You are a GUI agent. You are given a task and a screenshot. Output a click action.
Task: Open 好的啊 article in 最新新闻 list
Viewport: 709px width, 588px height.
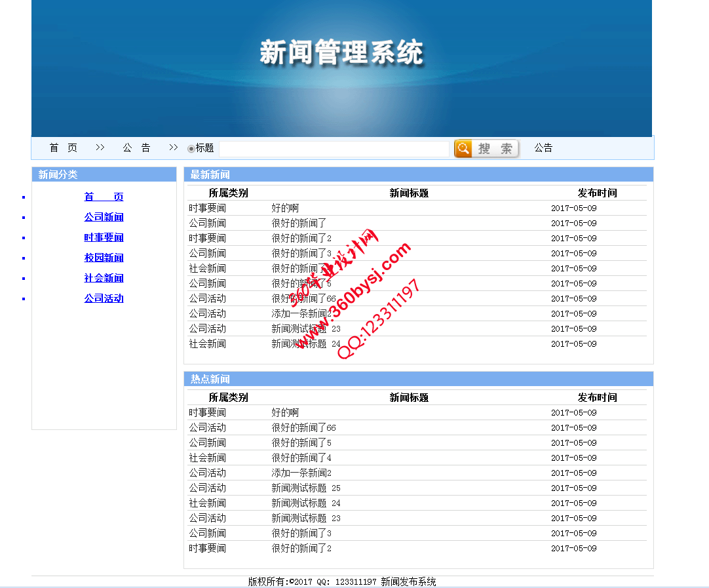pyautogui.click(x=285, y=208)
